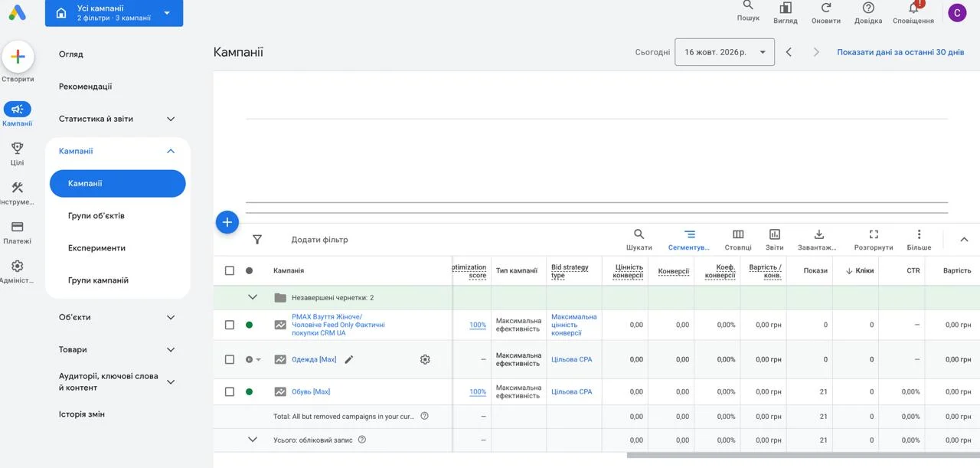
Task: Open Цілі trophy icon
Action: point(18,148)
